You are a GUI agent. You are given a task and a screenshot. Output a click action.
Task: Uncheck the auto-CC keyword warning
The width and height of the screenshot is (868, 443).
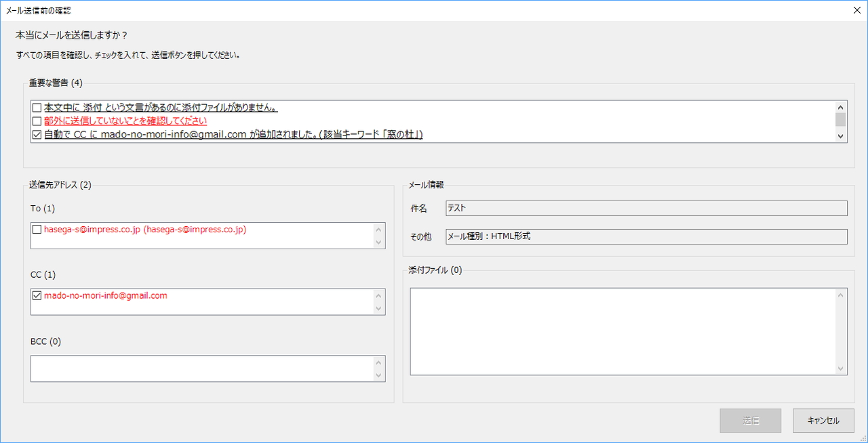tap(37, 134)
